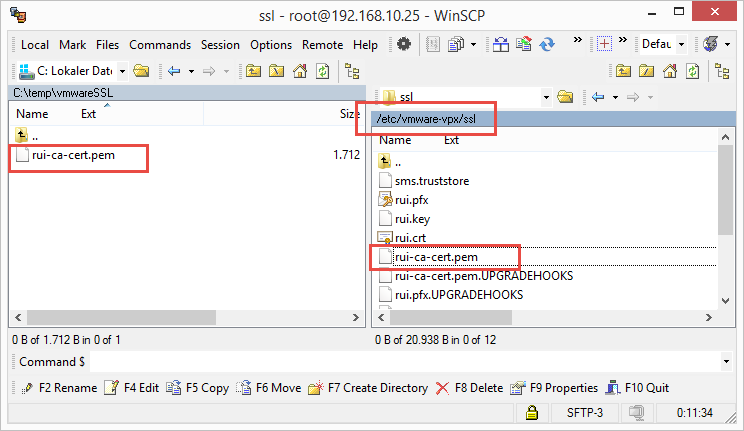The width and height of the screenshot is (744, 431).
Task: Select remote file rui.pfx
Action: [x=411, y=200]
